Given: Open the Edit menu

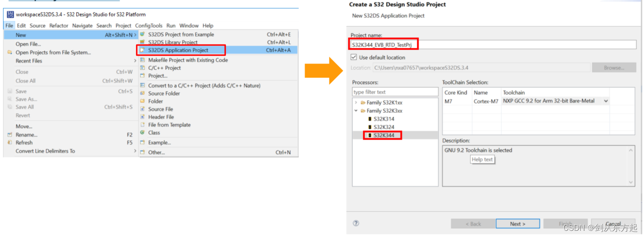Looking at the screenshot, I should 21,26.
